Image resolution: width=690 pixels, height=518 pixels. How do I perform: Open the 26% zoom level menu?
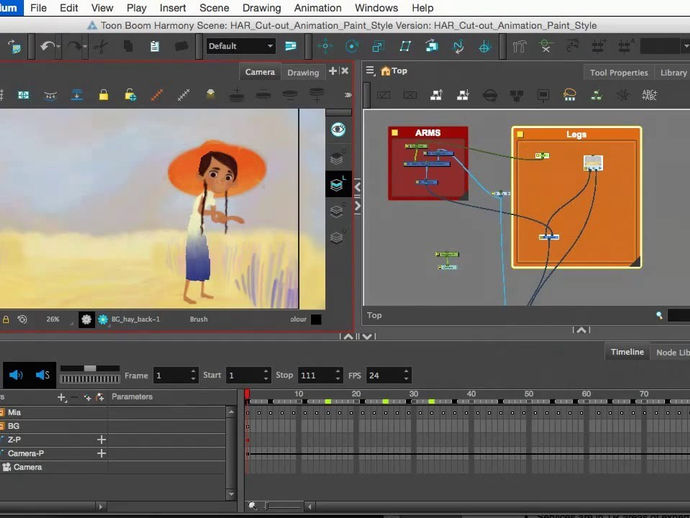pos(53,319)
